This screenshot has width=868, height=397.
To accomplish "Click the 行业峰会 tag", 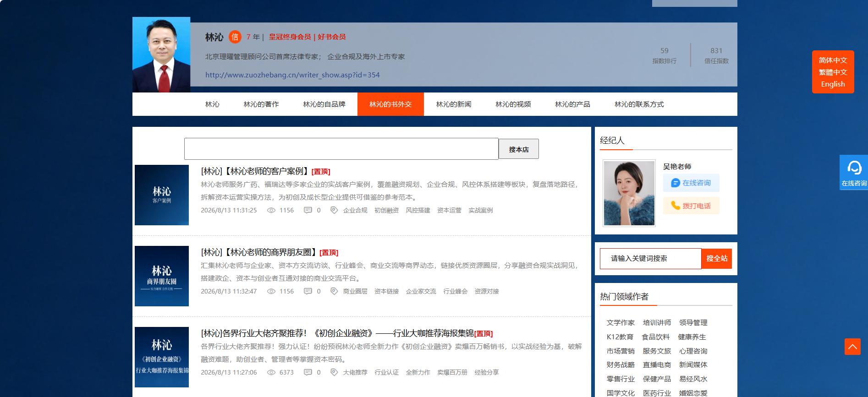I will click(x=456, y=291).
